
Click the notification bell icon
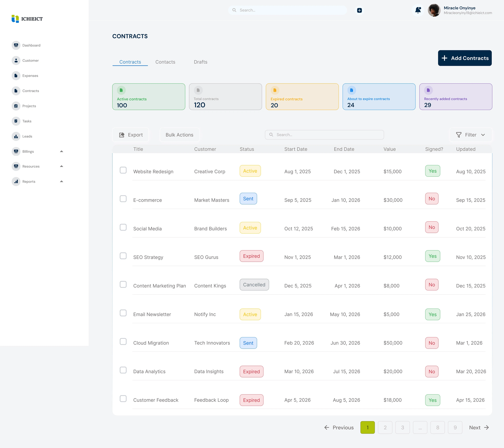click(x=418, y=10)
